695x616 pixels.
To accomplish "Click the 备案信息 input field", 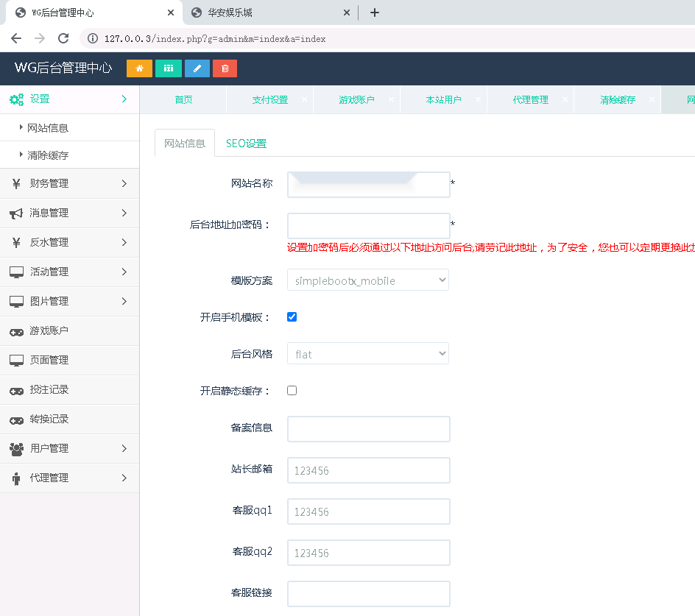I will point(367,428).
